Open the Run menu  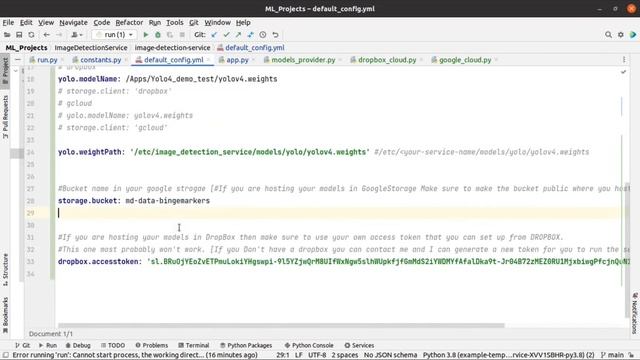click(x=155, y=22)
